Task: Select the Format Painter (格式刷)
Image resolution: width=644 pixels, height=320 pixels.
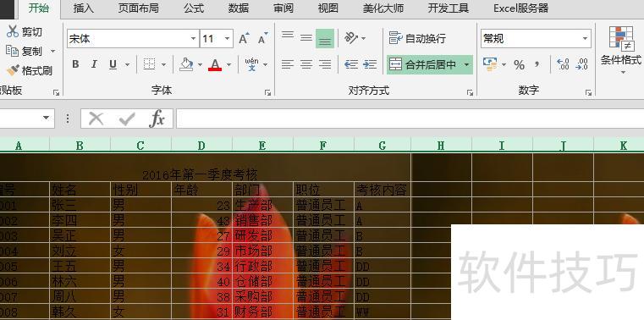Action: click(x=29, y=70)
